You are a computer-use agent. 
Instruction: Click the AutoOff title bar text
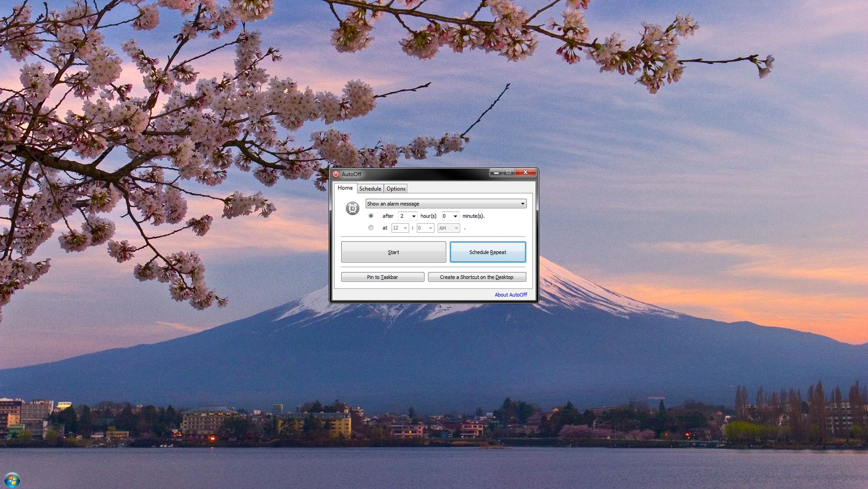[351, 174]
